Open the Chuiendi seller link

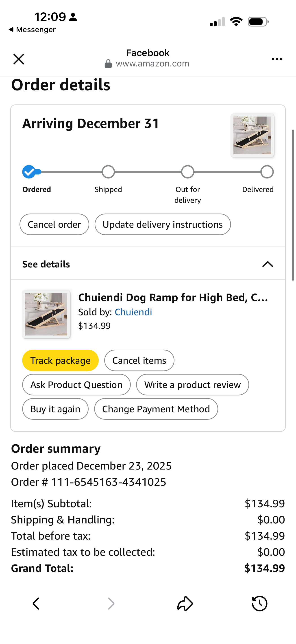tap(133, 312)
